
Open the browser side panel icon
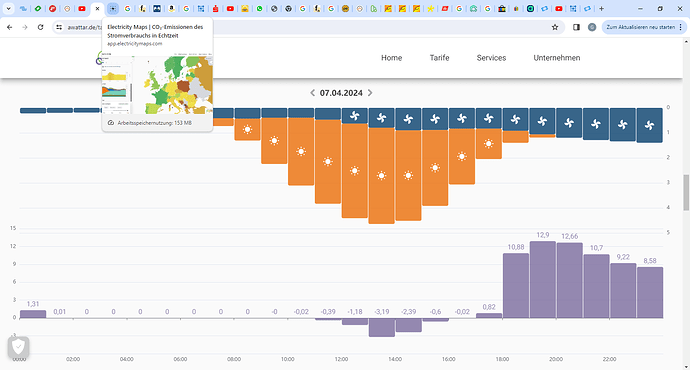point(576,27)
